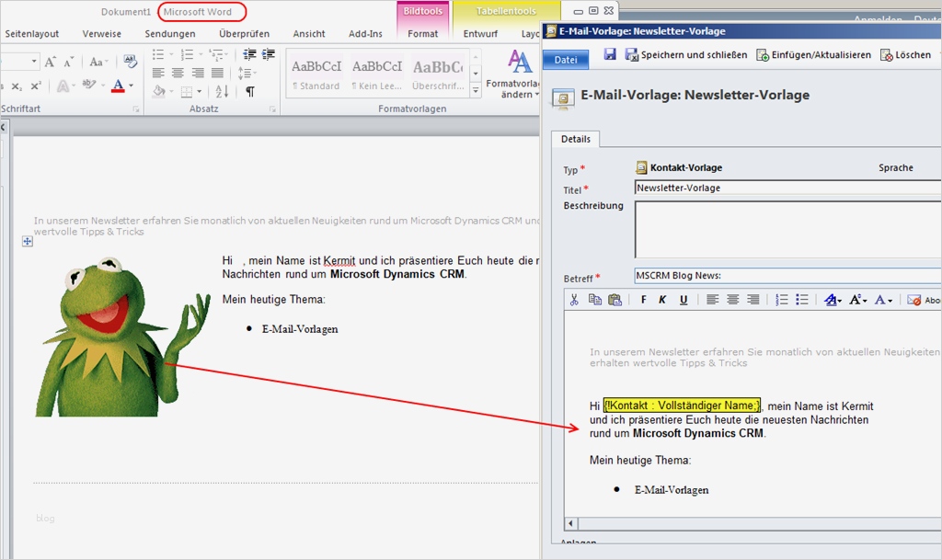942x560 pixels.
Task: Apply Subscript formatting in Word ribbon
Action: pos(17,86)
